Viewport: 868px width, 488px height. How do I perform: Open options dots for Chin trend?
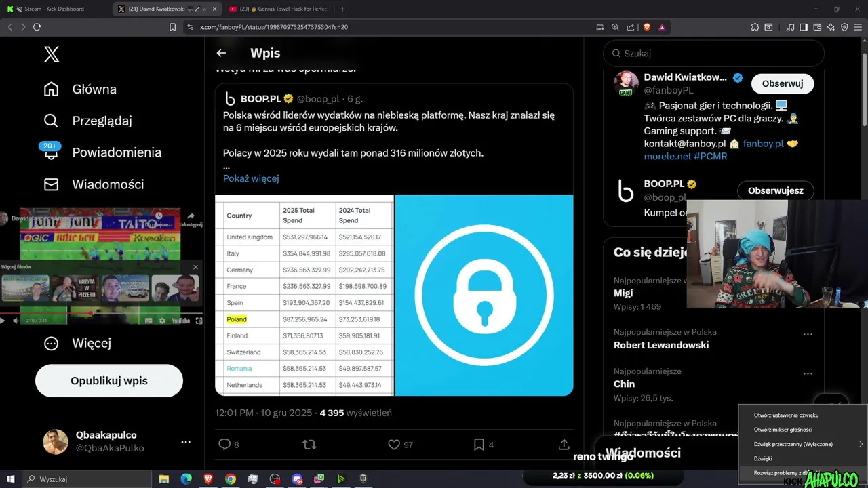[x=808, y=373]
